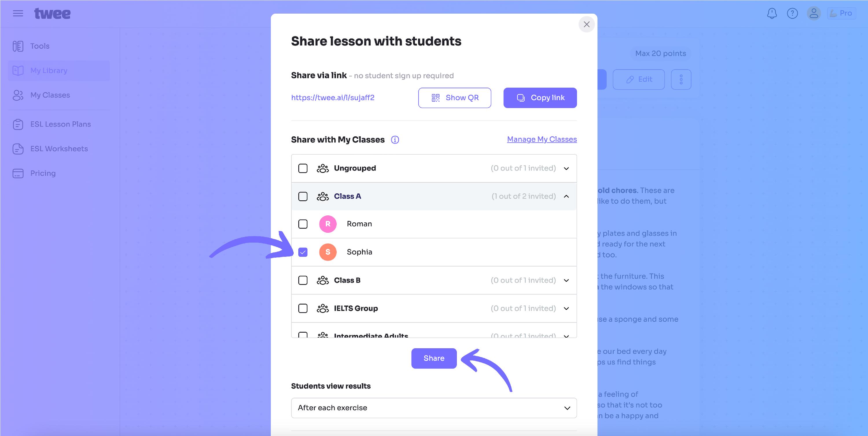Viewport: 868px width, 436px height.
Task: Click the twee logo
Action: pyautogui.click(x=52, y=14)
